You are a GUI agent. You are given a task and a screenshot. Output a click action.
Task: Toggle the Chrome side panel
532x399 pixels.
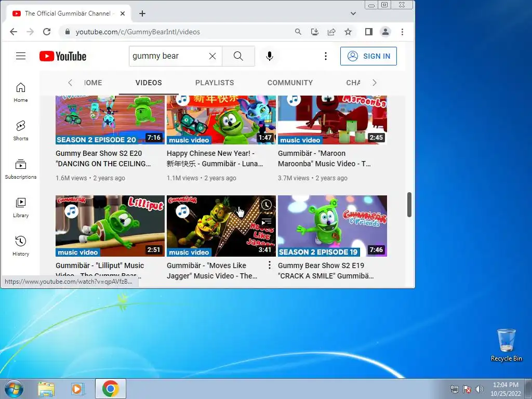point(369,32)
